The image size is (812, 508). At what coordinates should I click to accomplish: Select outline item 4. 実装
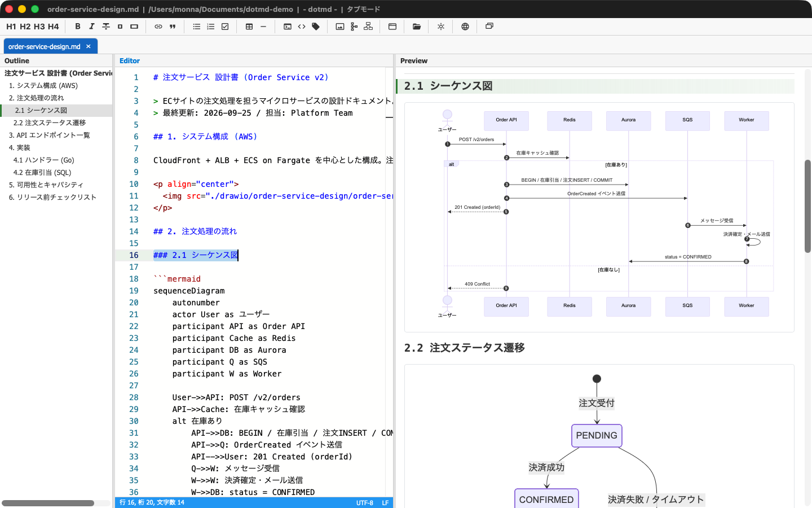pyautogui.click(x=20, y=148)
